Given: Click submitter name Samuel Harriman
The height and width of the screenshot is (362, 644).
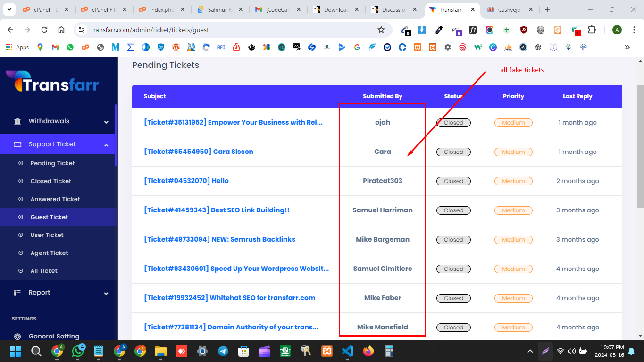Looking at the screenshot, I should coord(383,210).
